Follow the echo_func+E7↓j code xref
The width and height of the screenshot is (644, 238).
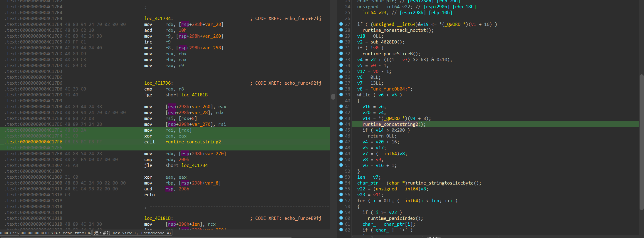pyautogui.click(x=303, y=19)
